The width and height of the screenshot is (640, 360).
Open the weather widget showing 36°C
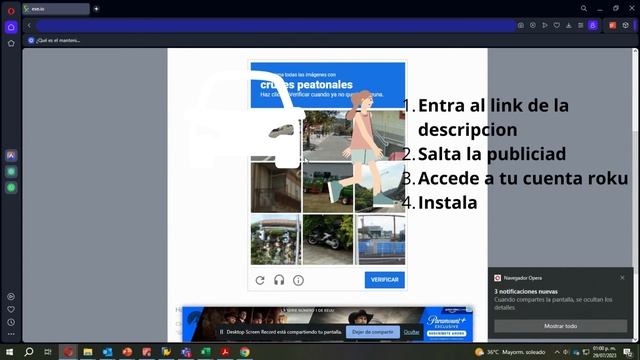[x=510, y=352]
